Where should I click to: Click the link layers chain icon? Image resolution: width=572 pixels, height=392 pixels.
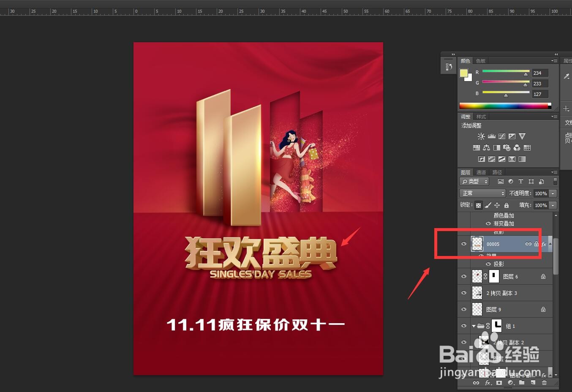coord(476,383)
